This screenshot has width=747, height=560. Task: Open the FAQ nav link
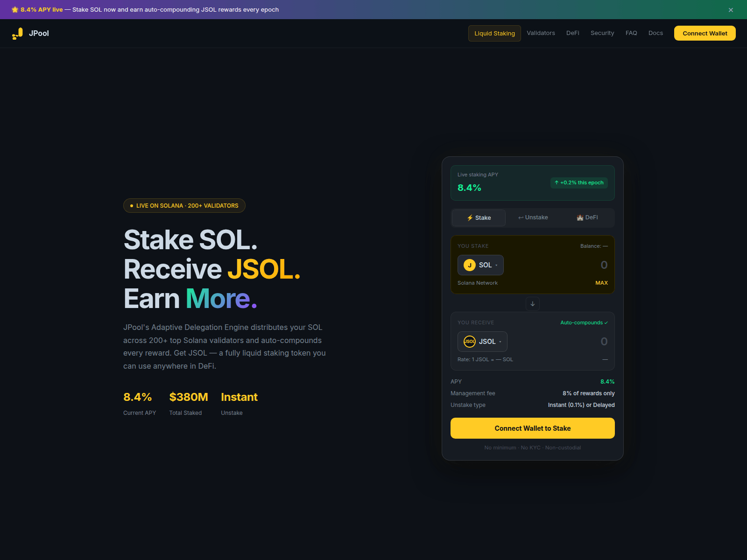tap(631, 33)
